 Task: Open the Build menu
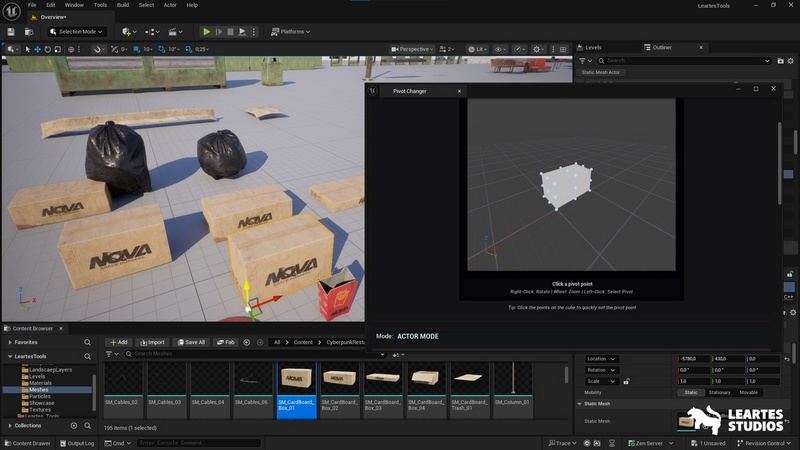point(123,5)
